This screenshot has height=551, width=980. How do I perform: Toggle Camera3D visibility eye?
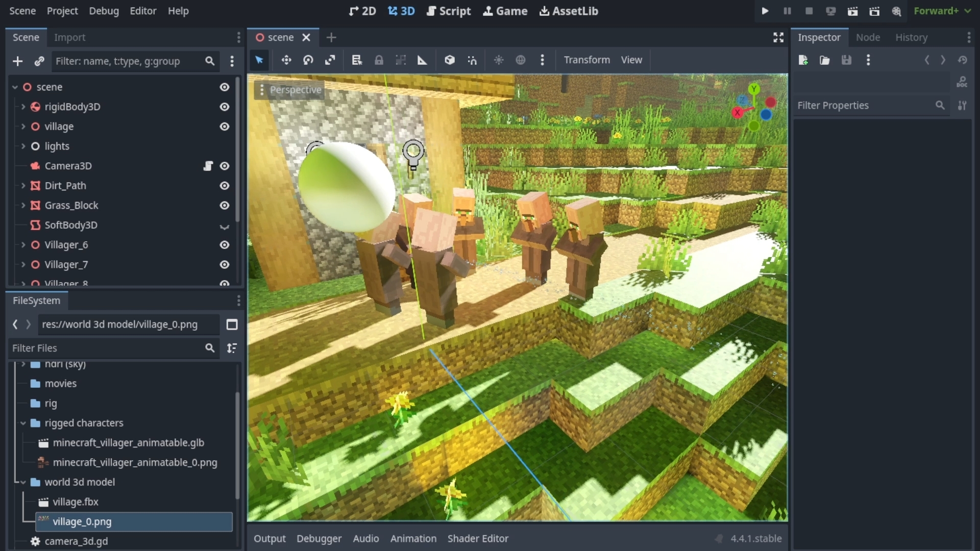[x=225, y=166]
